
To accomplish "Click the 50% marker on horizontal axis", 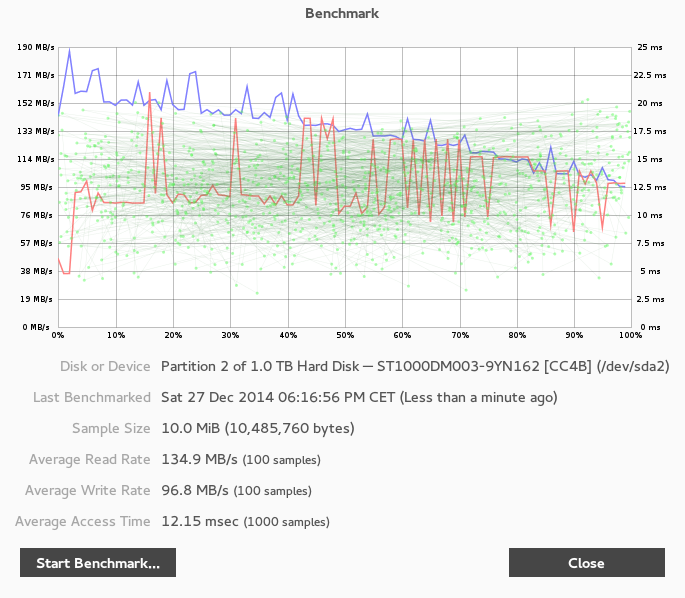I will (344, 336).
